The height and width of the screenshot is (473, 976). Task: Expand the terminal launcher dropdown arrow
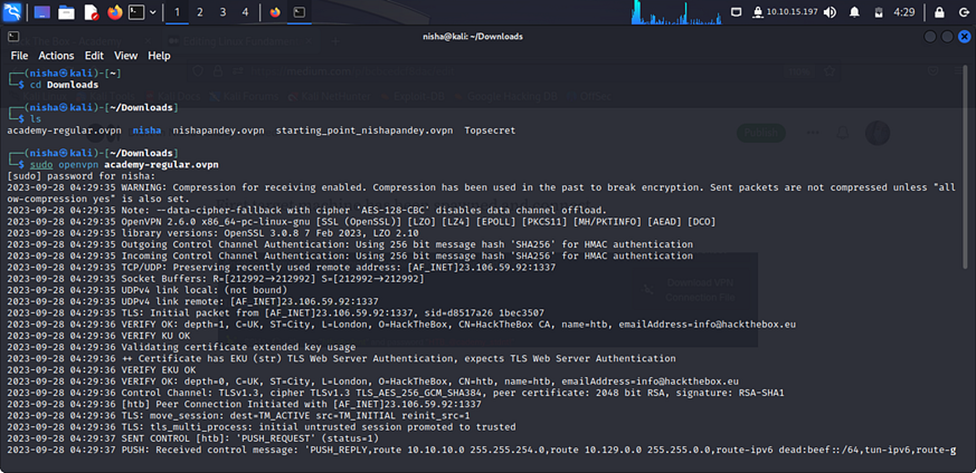pyautogui.click(x=153, y=12)
